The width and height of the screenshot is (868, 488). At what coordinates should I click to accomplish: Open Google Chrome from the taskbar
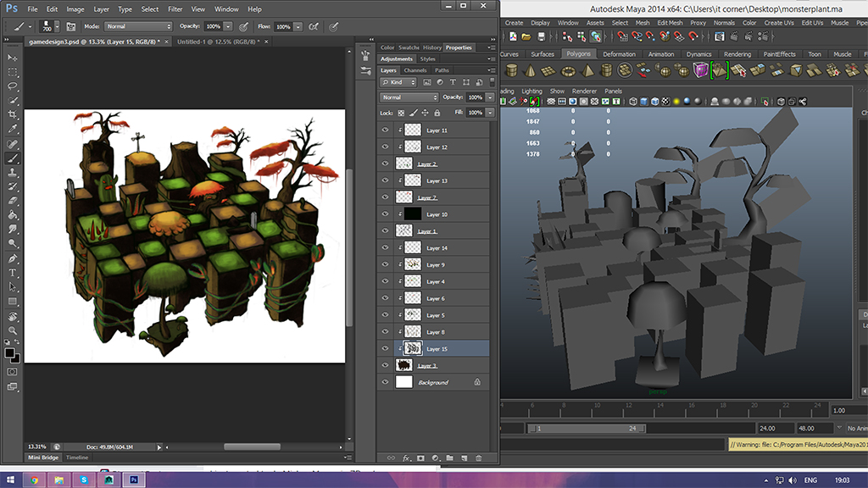coord(34,480)
